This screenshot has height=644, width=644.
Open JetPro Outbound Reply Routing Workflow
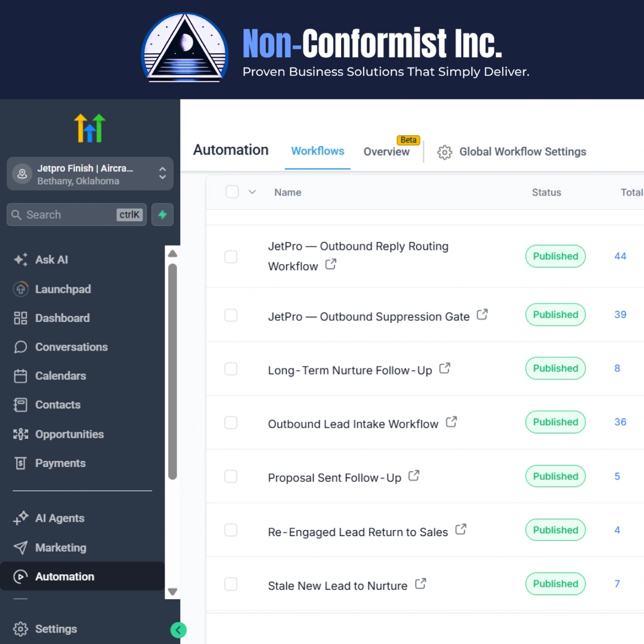pyautogui.click(x=358, y=256)
